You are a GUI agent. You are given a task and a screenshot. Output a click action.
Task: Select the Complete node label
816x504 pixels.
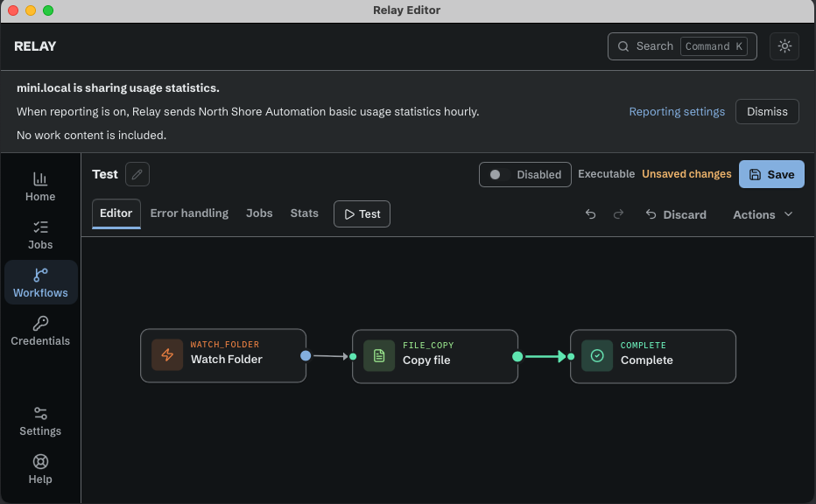(x=646, y=360)
